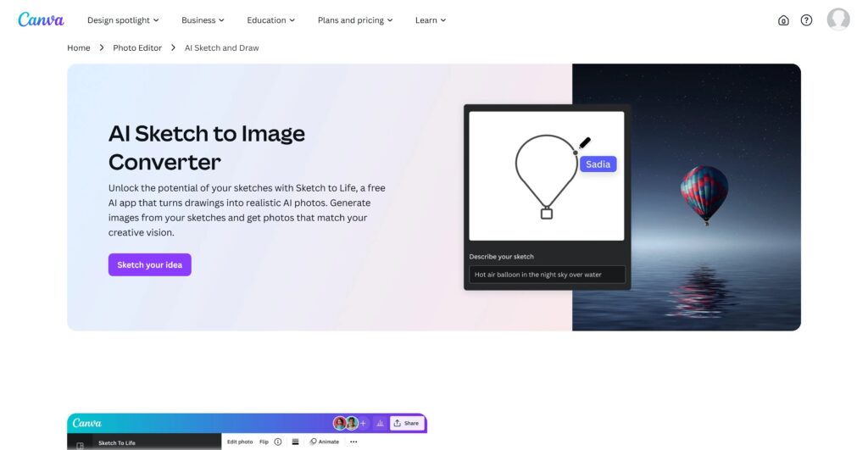Click the plus add collaborator icon
Viewport: 868px width, 450px height.
pos(363,423)
